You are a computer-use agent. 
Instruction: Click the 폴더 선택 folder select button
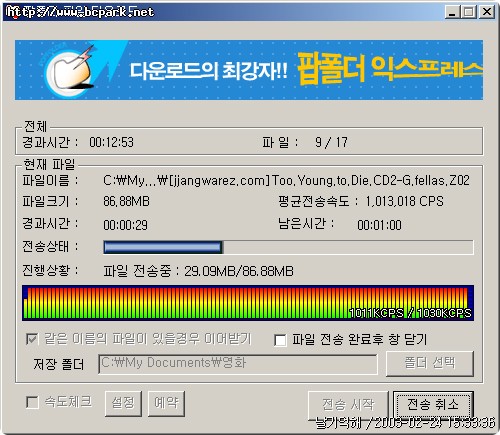click(x=430, y=363)
